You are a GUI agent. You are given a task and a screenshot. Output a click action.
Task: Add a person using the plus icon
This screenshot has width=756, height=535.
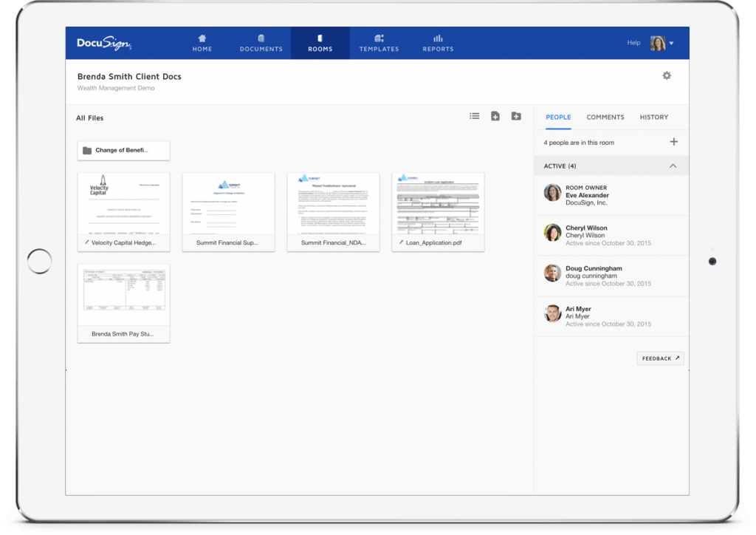(x=673, y=140)
